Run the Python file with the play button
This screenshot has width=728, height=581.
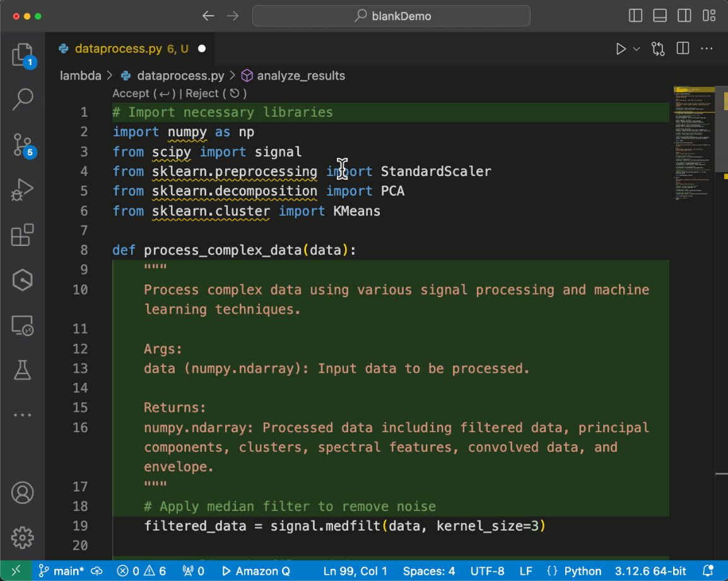[621, 48]
